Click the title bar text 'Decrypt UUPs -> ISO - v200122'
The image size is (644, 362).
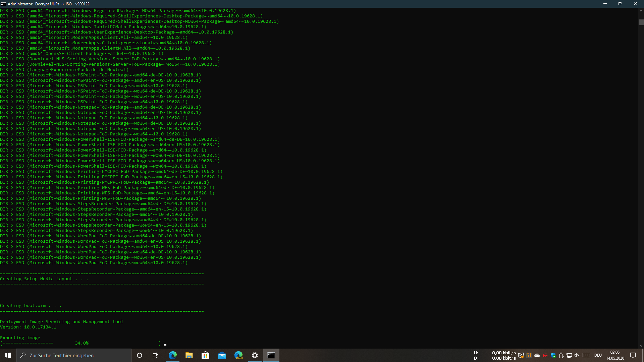pos(62,4)
